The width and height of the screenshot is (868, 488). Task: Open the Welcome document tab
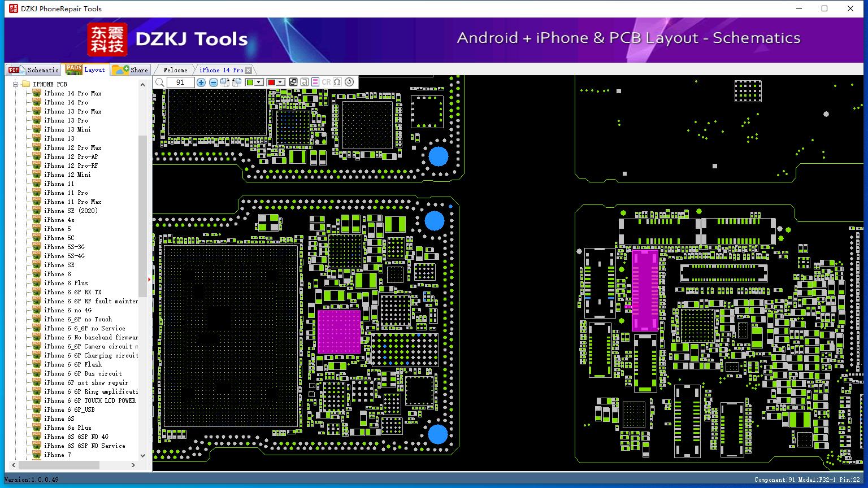point(175,70)
